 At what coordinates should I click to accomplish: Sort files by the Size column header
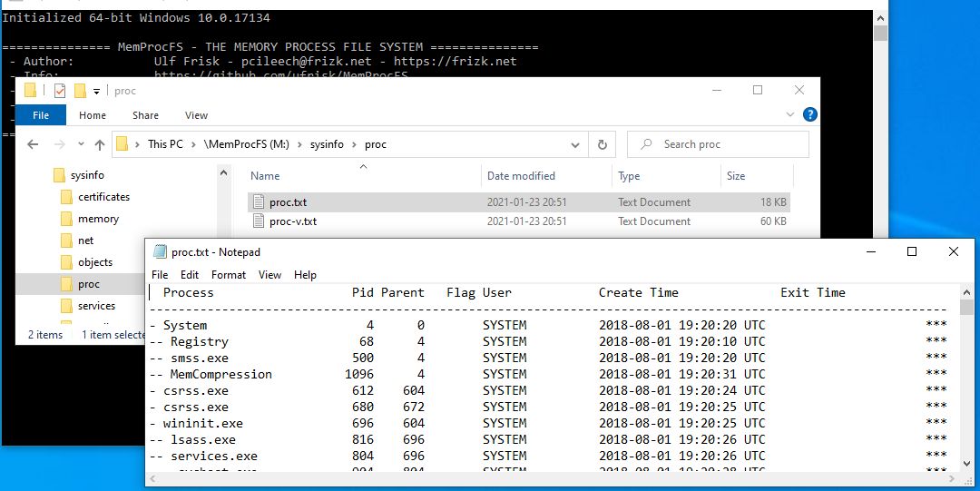[757, 176]
